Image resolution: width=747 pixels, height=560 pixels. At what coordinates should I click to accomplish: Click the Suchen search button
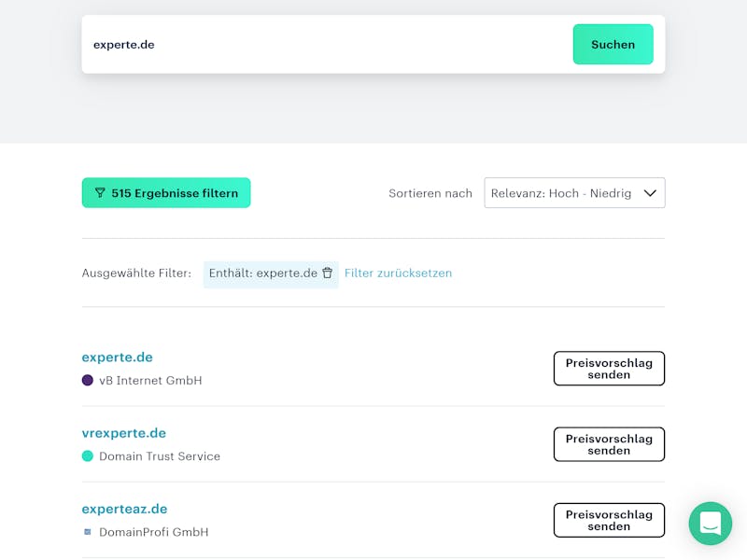point(613,44)
